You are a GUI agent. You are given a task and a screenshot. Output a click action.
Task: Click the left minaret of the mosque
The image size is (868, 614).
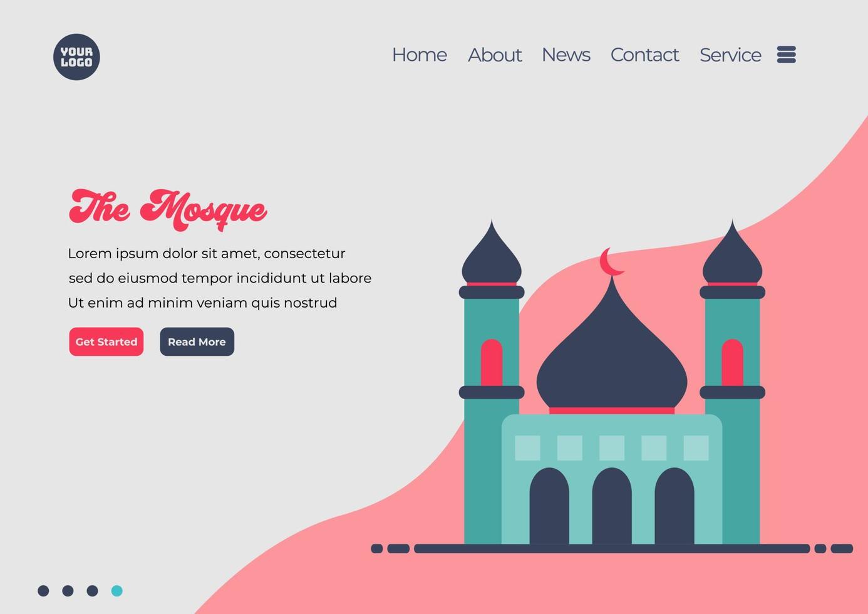(492, 351)
